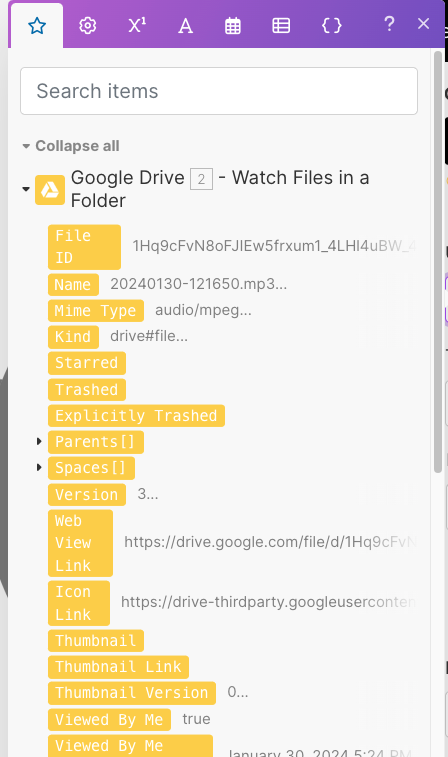This screenshot has height=757, width=448.
Task: Click the Search items field
Action: pyautogui.click(x=219, y=91)
